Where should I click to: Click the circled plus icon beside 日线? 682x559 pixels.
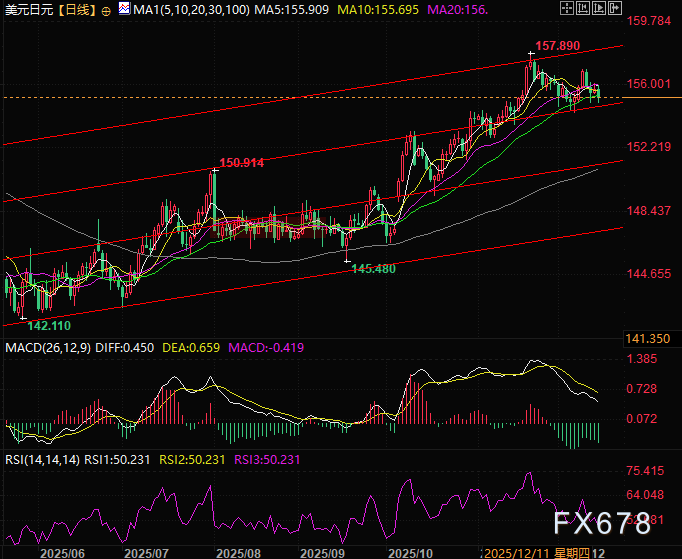click(x=106, y=9)
